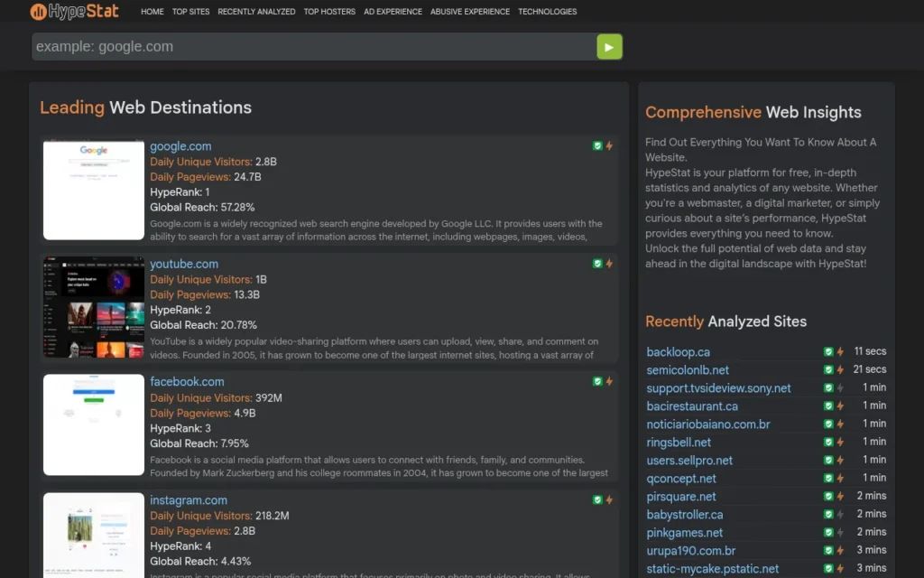Select ABUSIVE EXPERIENCE in navigation
The height and width of the screenshot is (578, 924).
[x=470, y=11]
